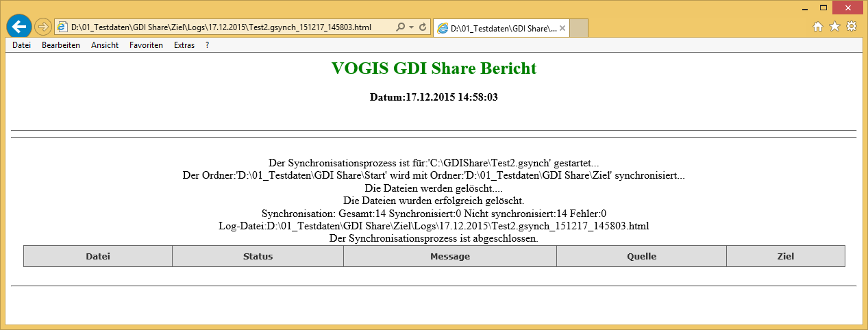
Task: Open the Datei menu
Action: tap(22, 45)
